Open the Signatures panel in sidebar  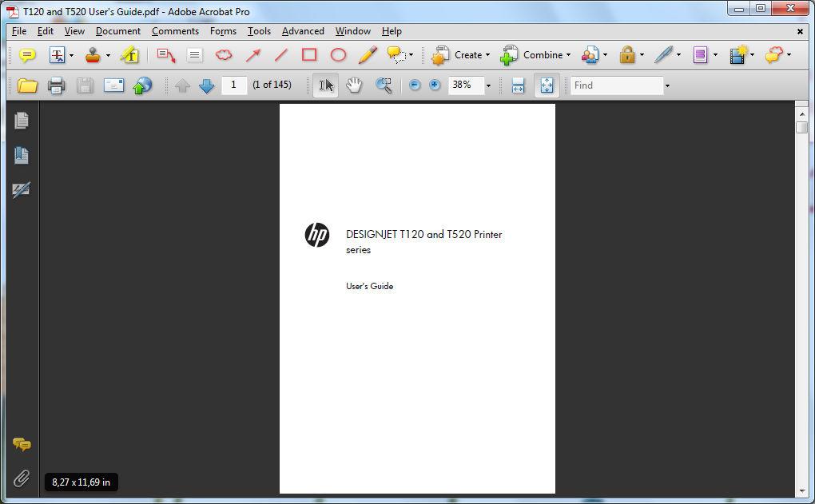[x=22, y=189]
